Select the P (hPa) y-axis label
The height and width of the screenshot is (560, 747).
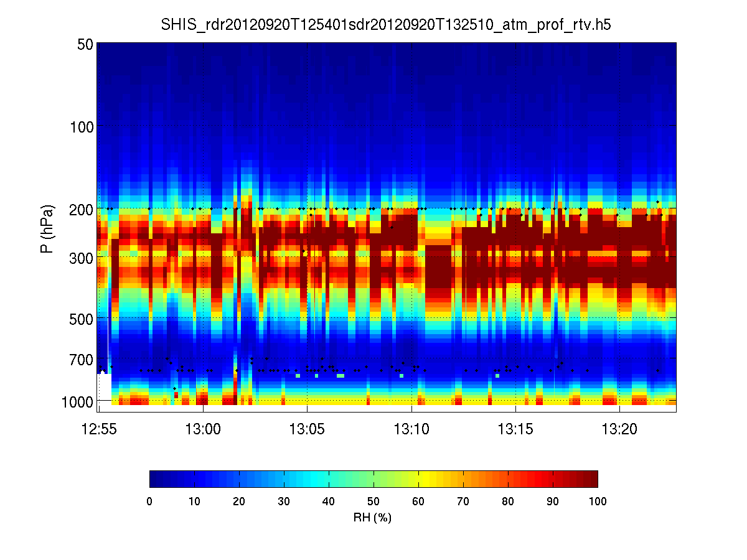(x=47, y=229)
